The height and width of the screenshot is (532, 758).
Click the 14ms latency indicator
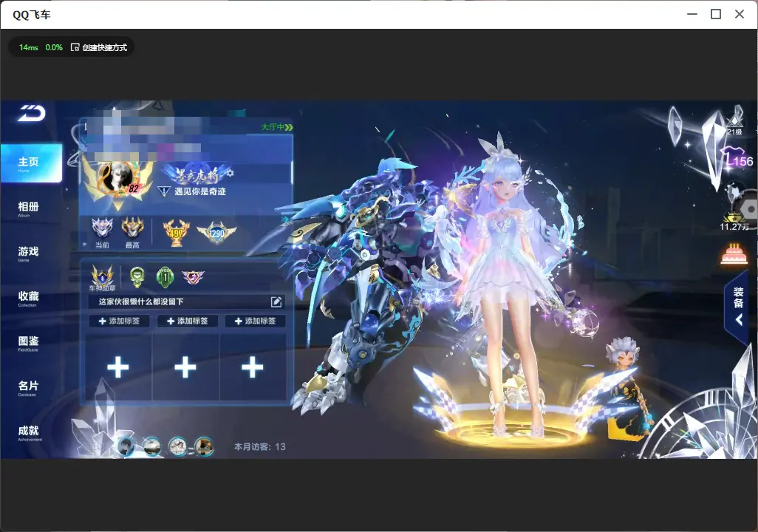pyautogui.click(x=29, y=47)
